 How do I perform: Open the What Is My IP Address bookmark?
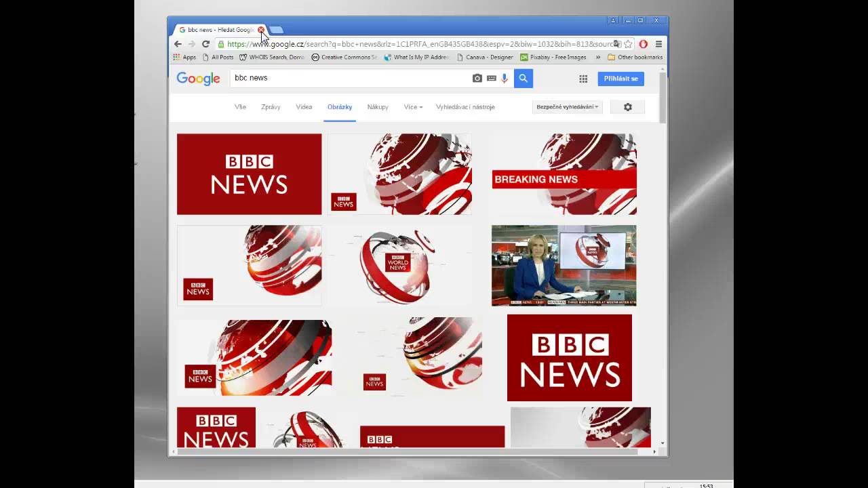tap(416, 58)
